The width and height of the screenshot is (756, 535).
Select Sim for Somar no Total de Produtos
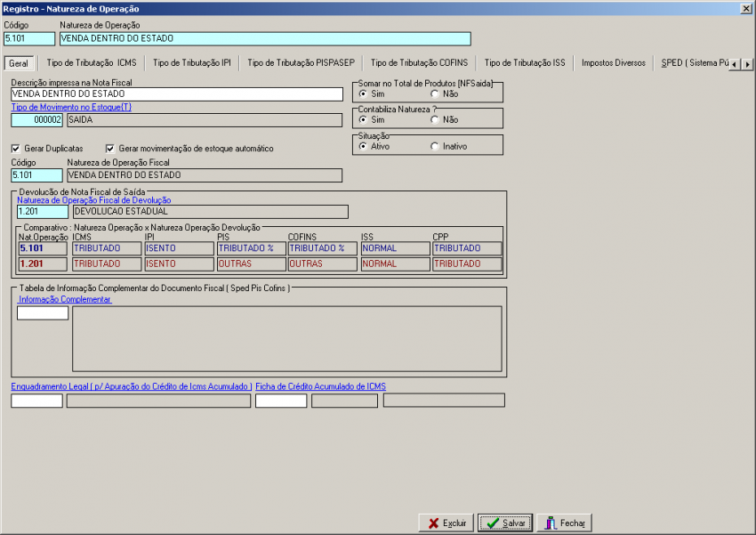pyautogui.click(x=363, y=93)
